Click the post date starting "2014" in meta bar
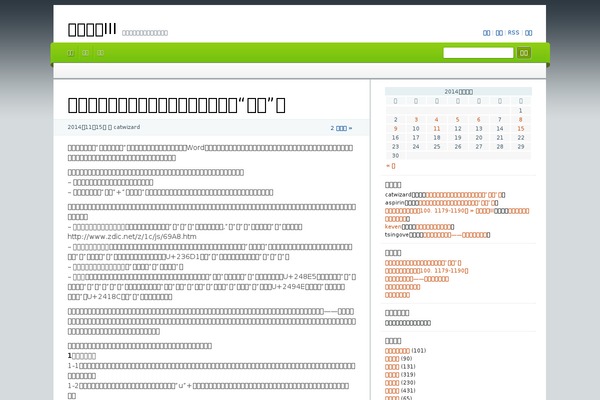600x400 pixels. 87,127
